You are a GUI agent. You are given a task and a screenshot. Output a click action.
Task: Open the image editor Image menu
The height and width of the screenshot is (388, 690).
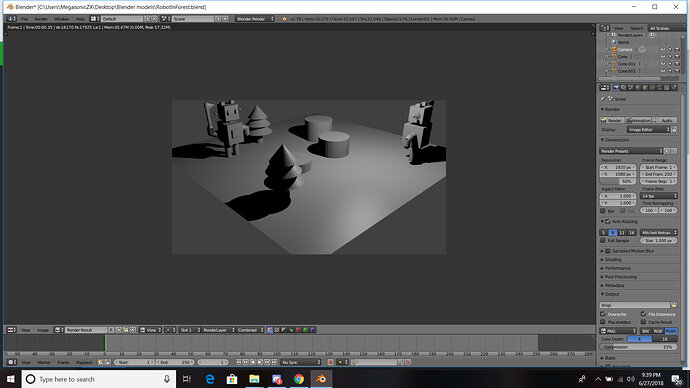[x=42, y=330]
